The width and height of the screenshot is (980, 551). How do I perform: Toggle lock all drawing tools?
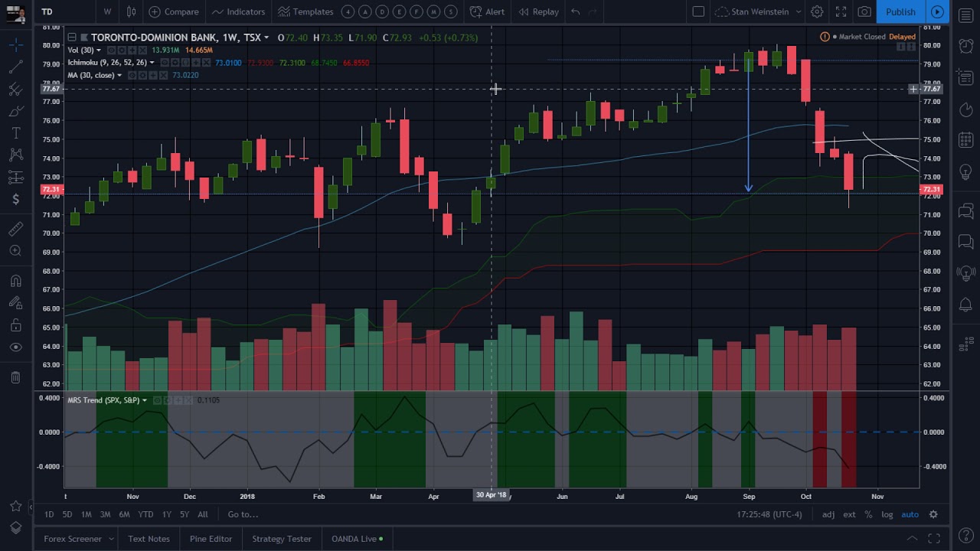15,325
